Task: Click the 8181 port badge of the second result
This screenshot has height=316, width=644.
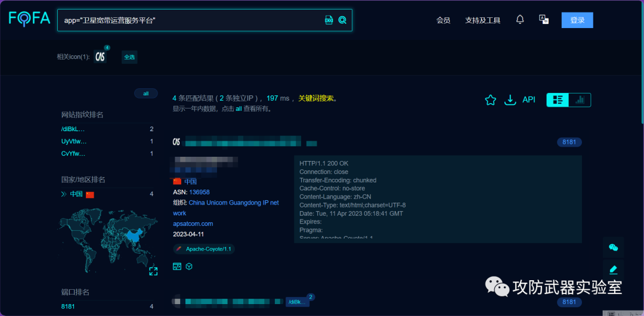Action: point(569,302)
